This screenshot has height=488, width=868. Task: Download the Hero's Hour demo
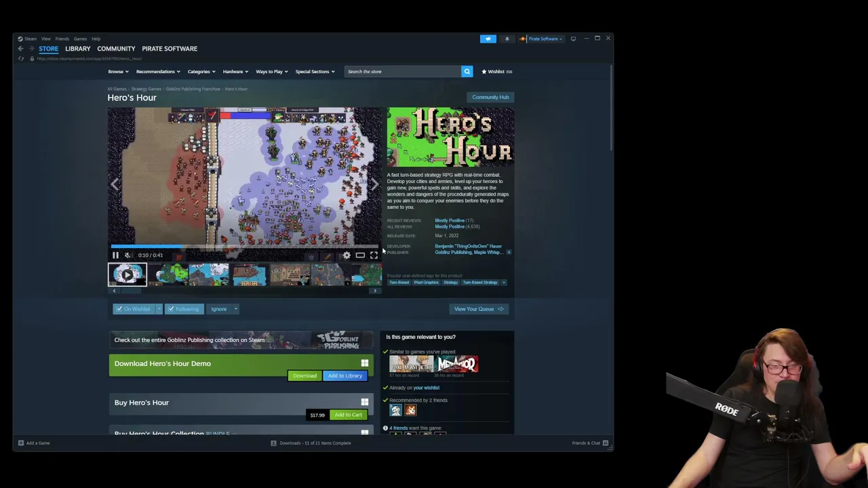[304, 375]
